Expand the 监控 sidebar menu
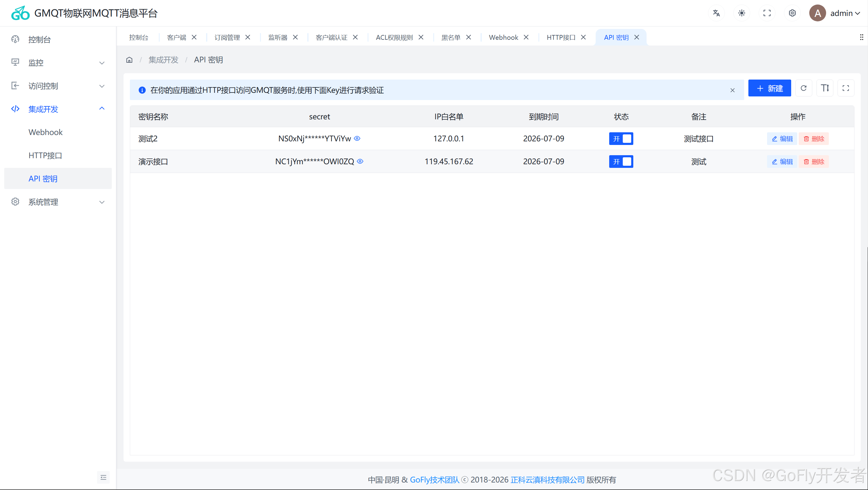Screen dimensions: 868x490 (x=58, y=63)
